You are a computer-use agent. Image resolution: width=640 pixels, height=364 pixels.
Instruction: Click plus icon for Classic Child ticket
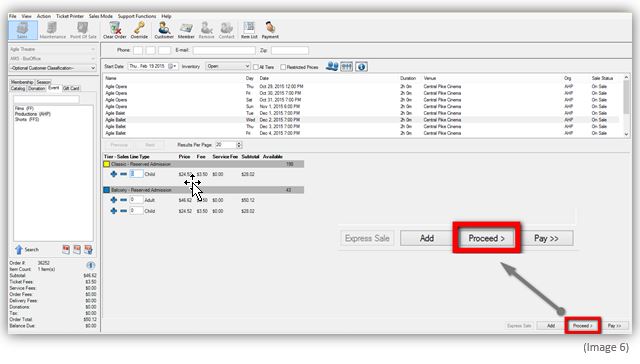(x=113, y=174)
